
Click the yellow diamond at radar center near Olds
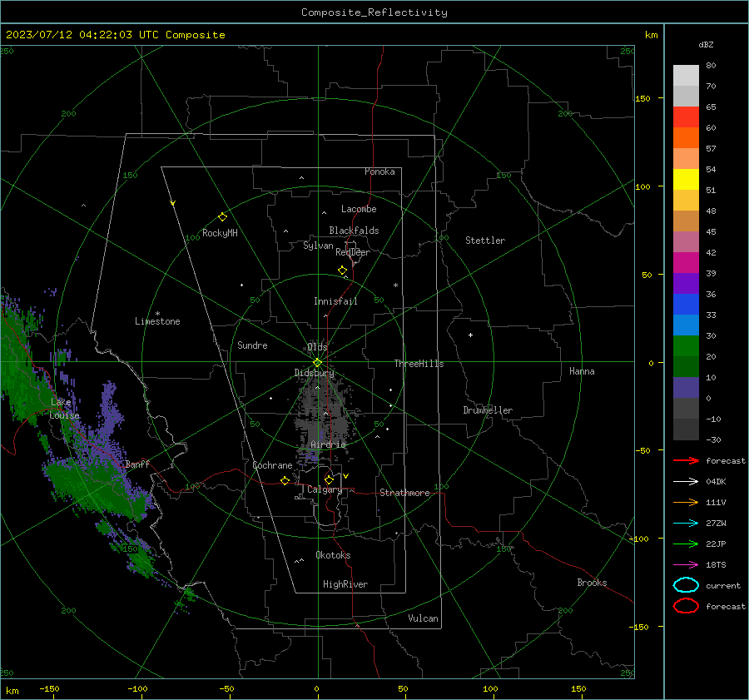(x=317, y=363)
